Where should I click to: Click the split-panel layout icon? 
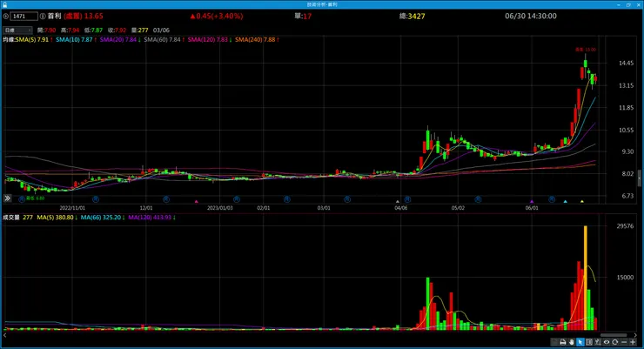589,342
